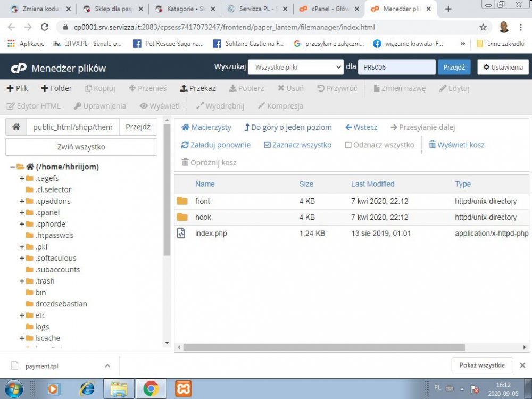Open Ustawienia settings button
Viewport: 532px width, 399px height.
pos(503,67)
